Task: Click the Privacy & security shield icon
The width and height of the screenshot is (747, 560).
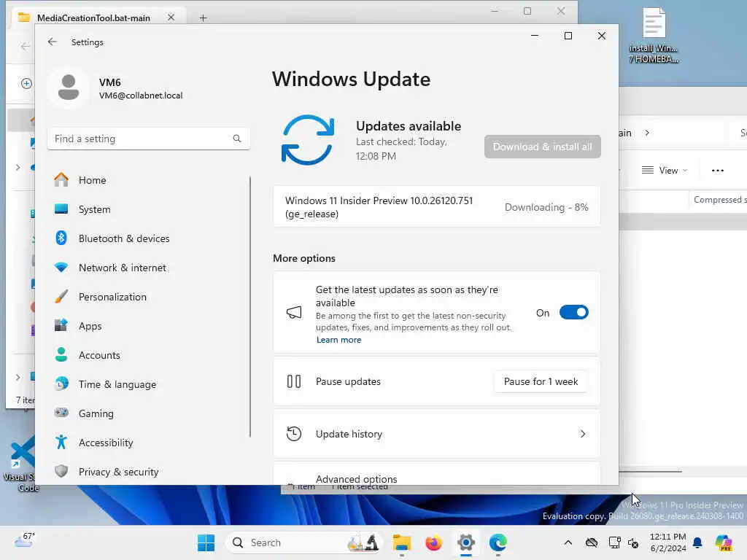Action: click(61, 472)
